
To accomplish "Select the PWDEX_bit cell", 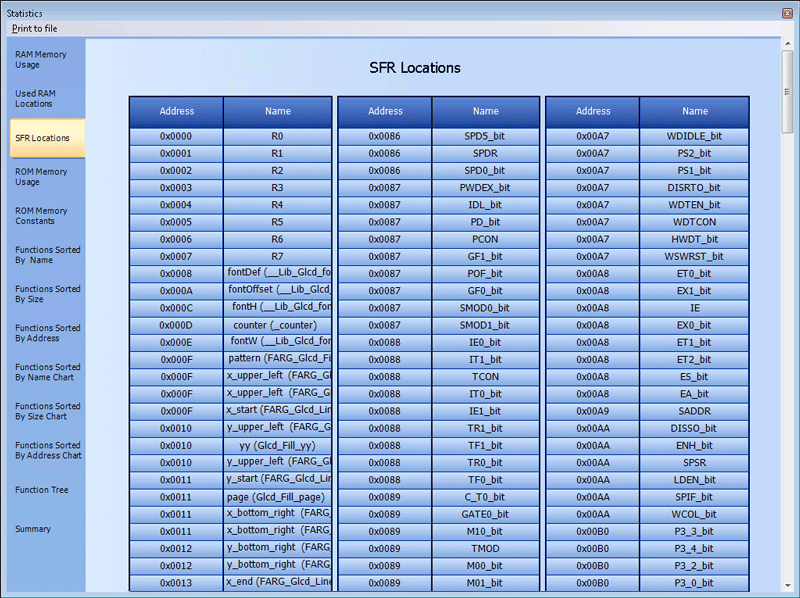I will point(485,188).
